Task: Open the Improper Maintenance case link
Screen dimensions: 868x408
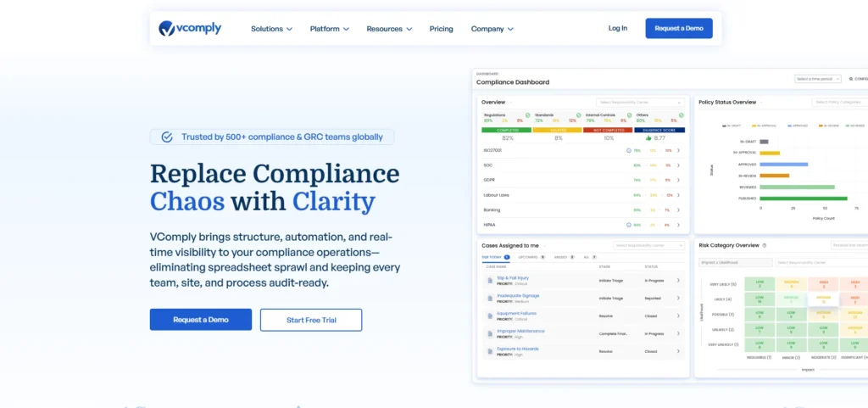Action: tap(521, 331)
